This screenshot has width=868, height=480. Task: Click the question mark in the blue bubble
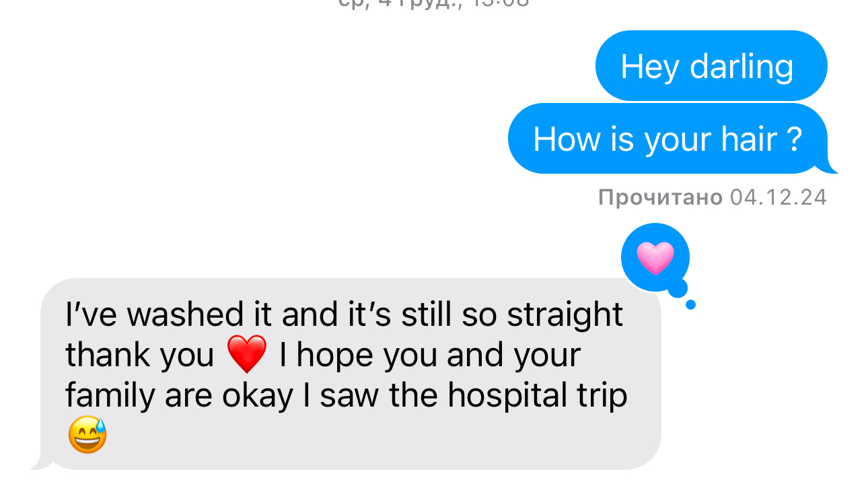pyautogui.click(x=795, y=139)
